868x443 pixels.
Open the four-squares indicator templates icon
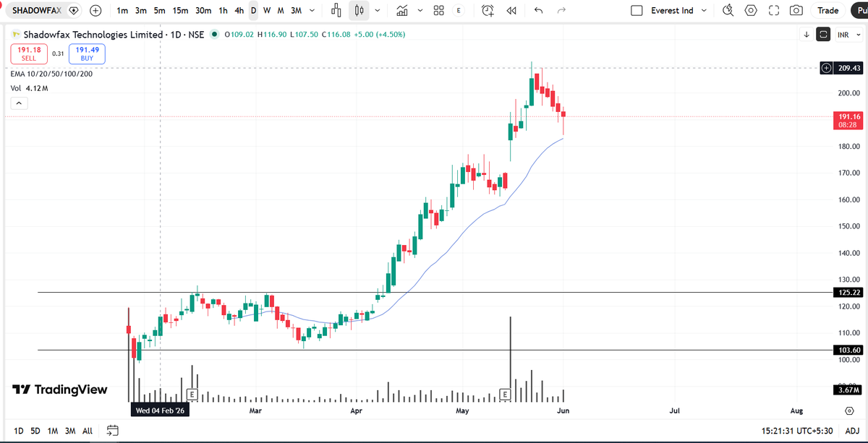point(438,10)
